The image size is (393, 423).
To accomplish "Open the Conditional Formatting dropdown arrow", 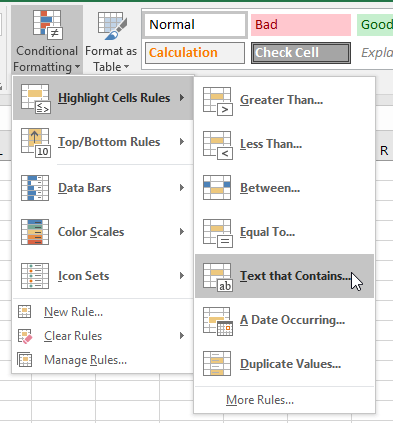I will [x=77, y=67].
